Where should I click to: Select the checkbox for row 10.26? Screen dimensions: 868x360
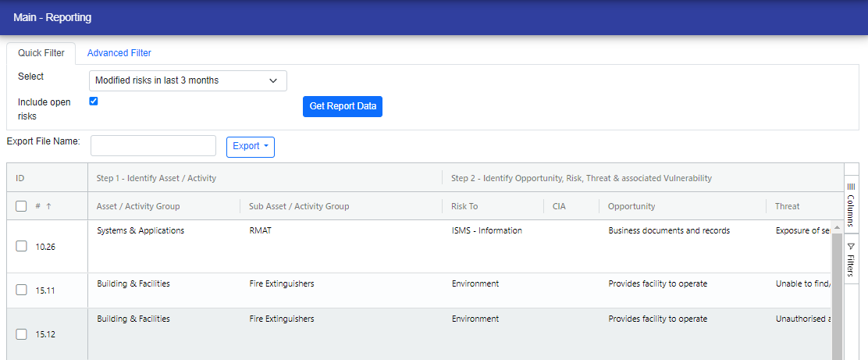point(22,246)
